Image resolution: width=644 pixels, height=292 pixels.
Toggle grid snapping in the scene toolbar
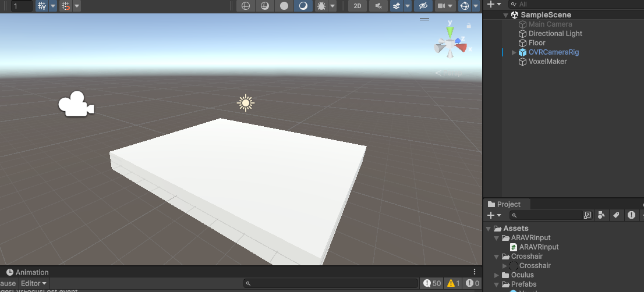42,6
